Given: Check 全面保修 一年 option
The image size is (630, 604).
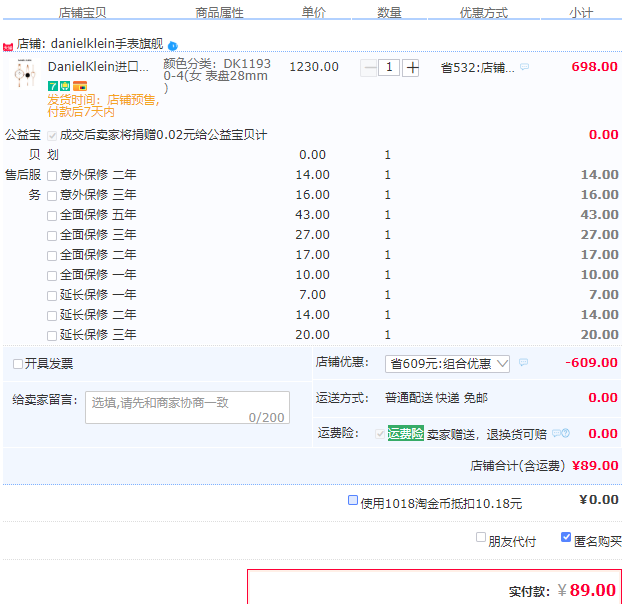Looking at the screenshot, I should pos(52,276).
